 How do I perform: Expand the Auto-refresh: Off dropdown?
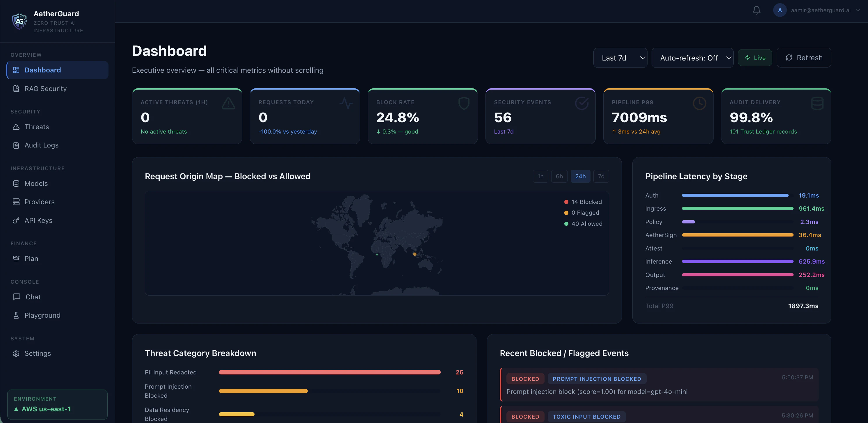click(692, 58)
